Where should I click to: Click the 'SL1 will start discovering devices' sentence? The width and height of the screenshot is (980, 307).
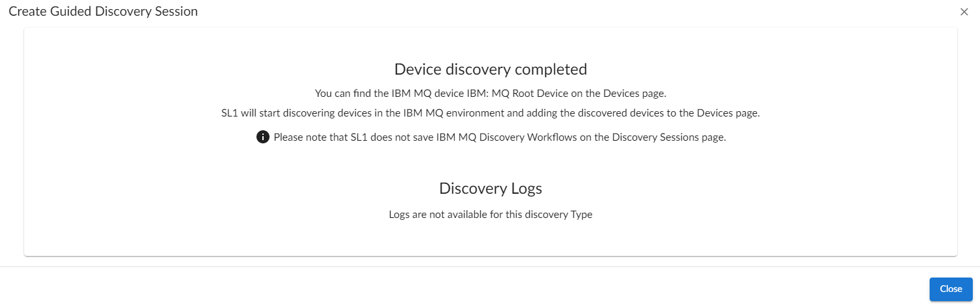click(490, 113)
